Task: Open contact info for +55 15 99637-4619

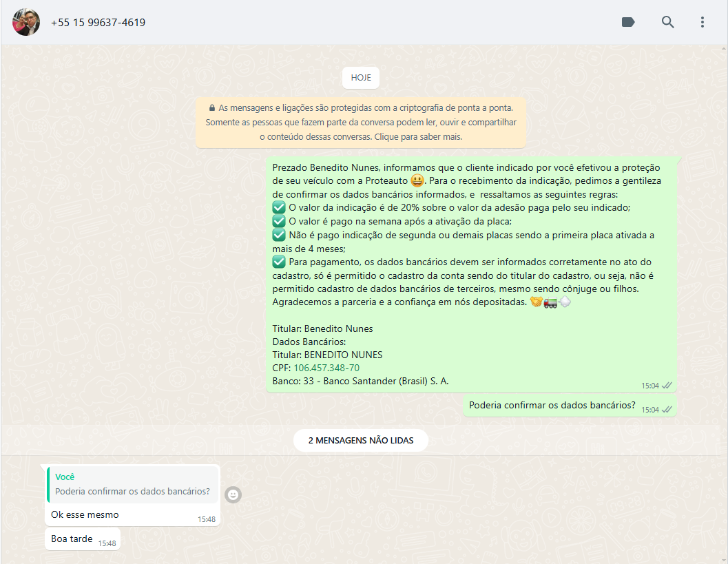Action: (98, 23)
